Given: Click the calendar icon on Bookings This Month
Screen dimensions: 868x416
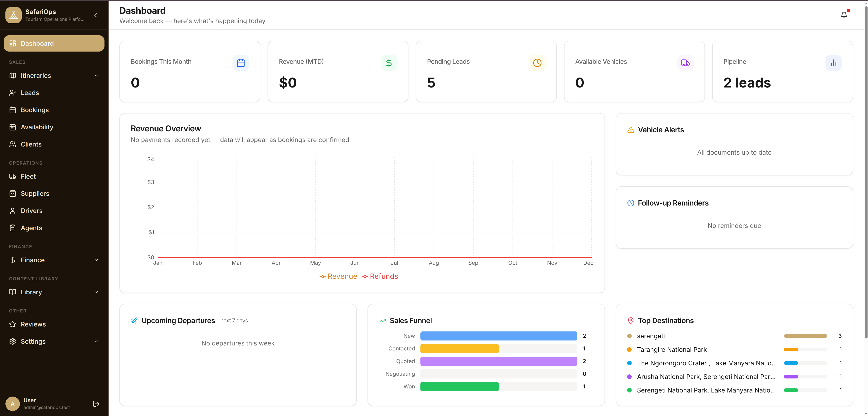Looking at the screenshot, I should 241,63.
